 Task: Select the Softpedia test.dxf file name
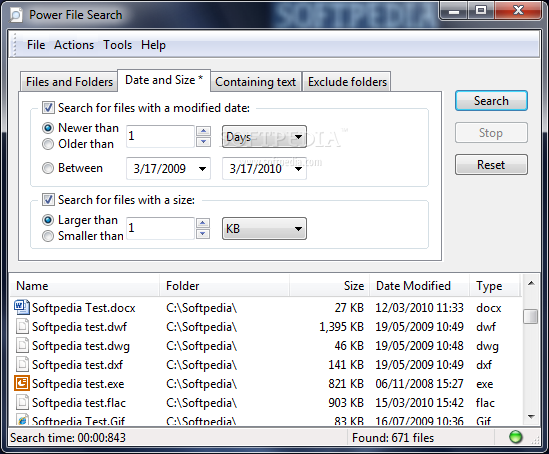pos(77,364)
